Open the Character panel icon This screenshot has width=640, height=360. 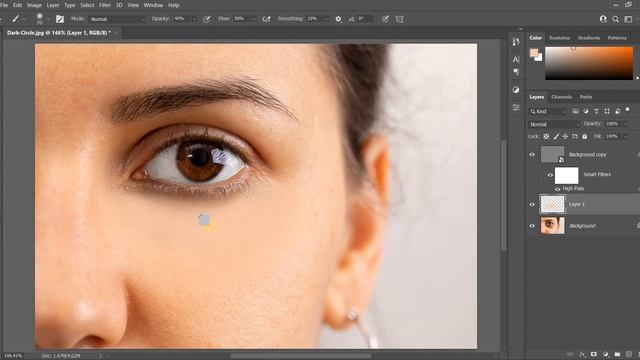pos(516,60)
